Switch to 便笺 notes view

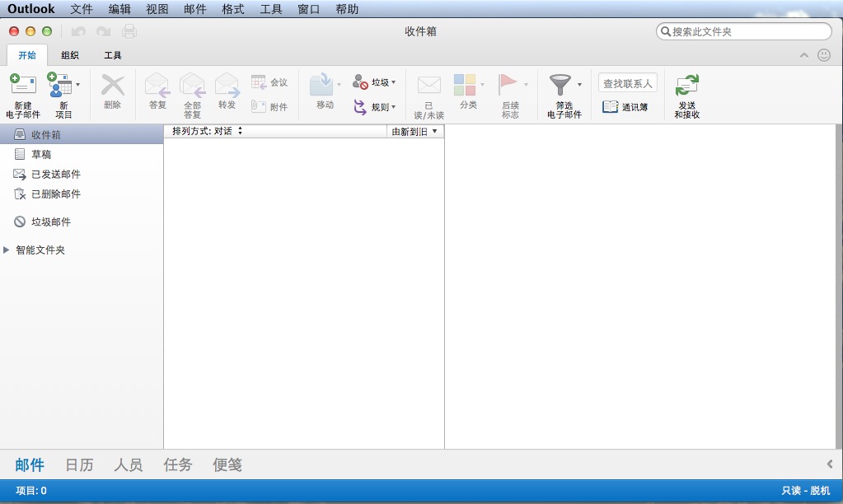click(227, 464)
